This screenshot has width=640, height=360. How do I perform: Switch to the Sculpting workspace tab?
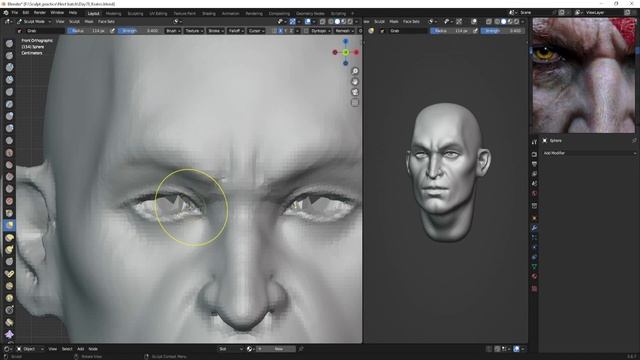[x=135, y=13]
